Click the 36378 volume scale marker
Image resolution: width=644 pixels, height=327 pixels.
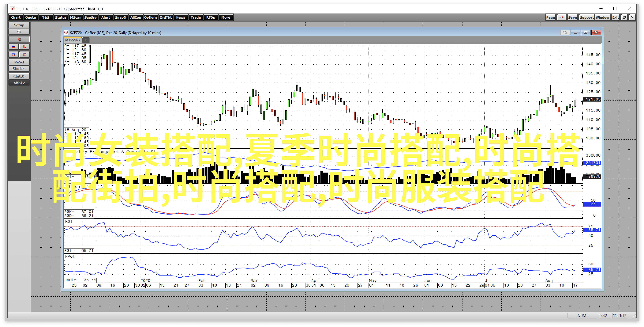click(x=592, y=177)
